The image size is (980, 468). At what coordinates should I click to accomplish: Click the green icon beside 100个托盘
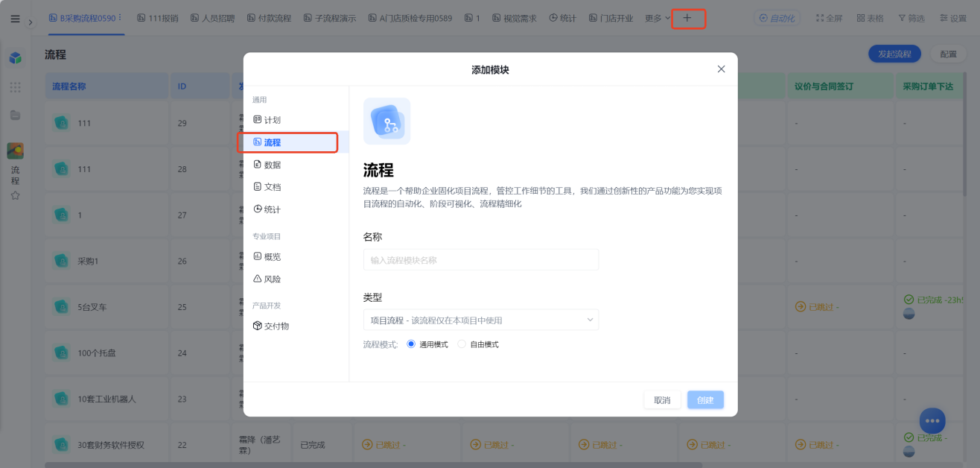point(62,352)
